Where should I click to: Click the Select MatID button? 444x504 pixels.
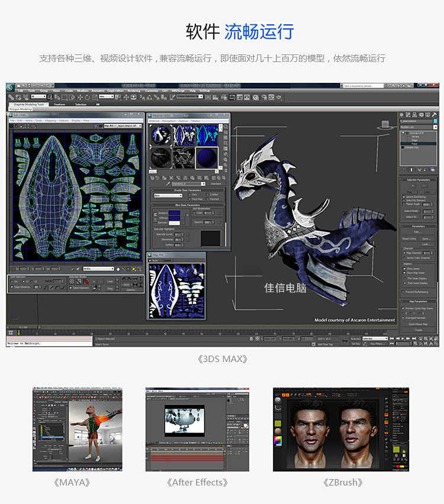click(x=411, y=211)
